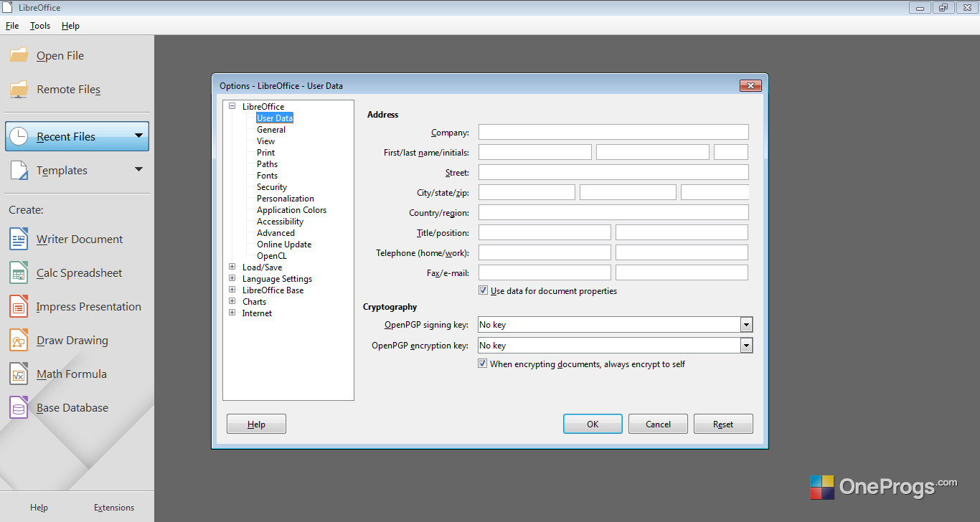Create a new Base Database

[x=58, y=407]
